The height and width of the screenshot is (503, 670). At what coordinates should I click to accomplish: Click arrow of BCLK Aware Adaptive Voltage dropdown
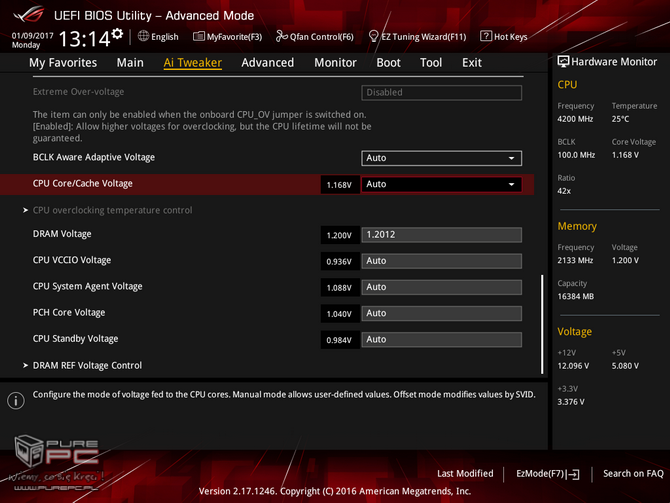(511, 158)
